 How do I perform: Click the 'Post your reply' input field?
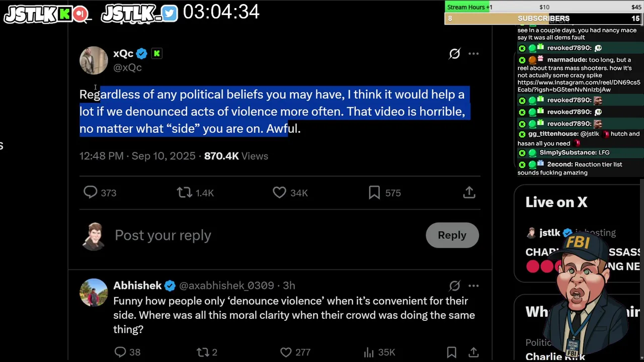tap(267, 235)
